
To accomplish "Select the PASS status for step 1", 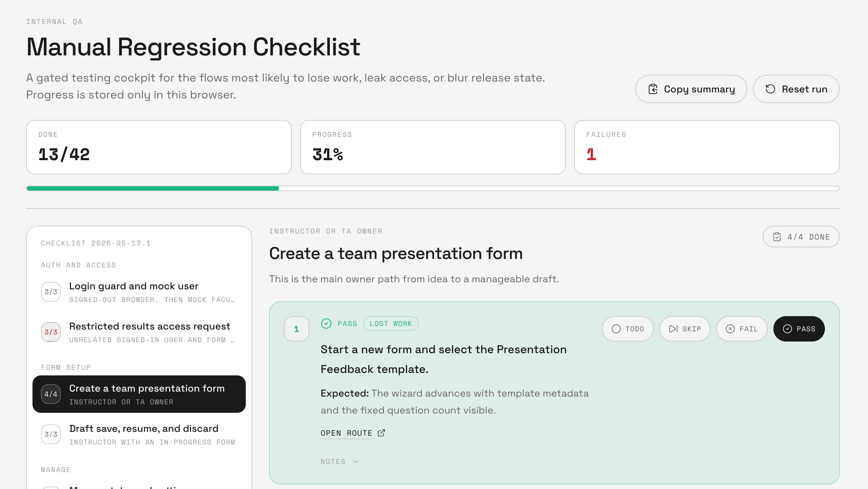I will pyautogui.click(x=799, y=329).
